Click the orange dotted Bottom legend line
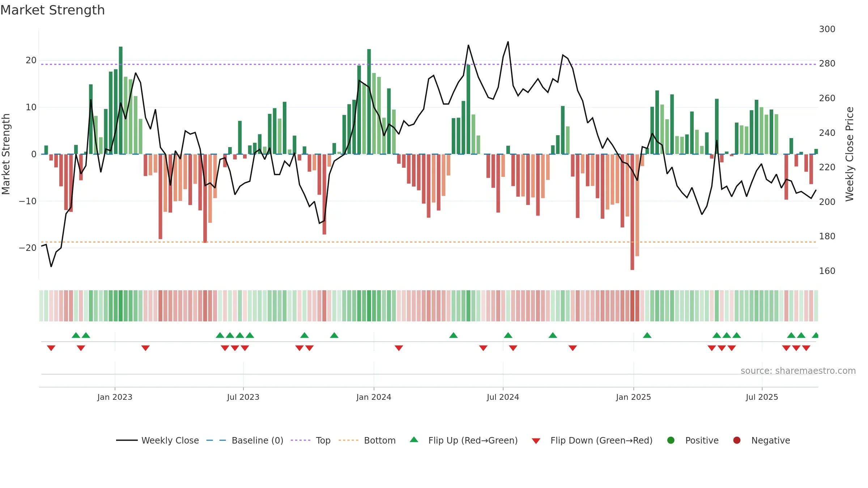 pos(349,440)
